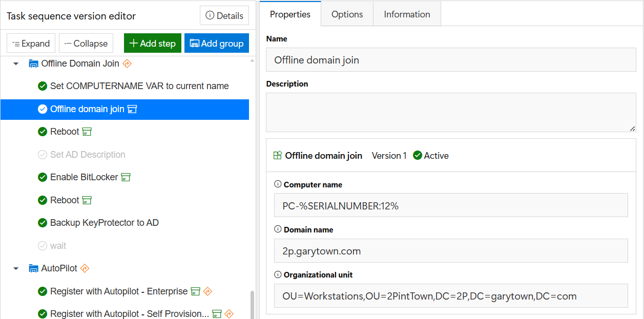Screen dimensions: 644x319
Task: Click into the Organizational unit input field
Action: (x=451, y=296)
